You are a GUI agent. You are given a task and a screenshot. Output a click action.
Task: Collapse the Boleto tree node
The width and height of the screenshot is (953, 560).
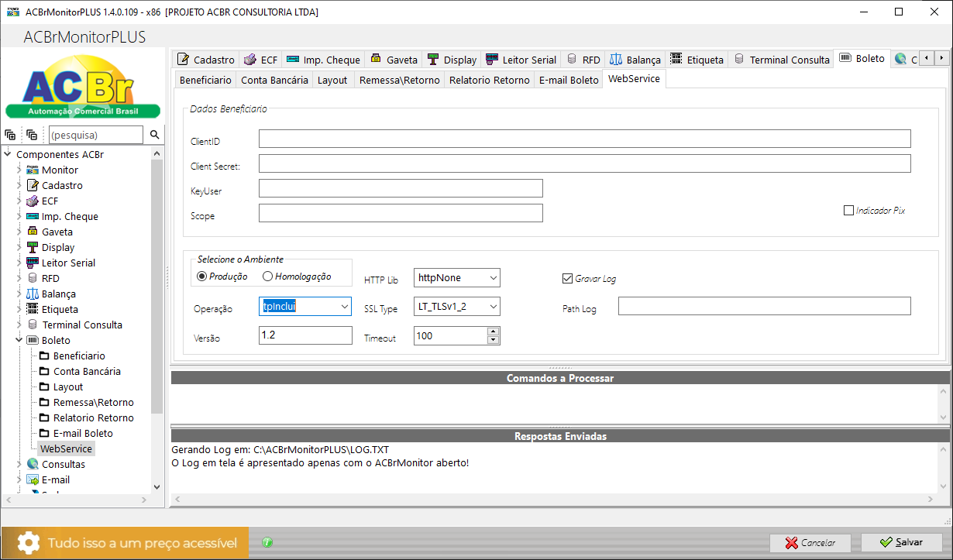(x=19, y=340)
